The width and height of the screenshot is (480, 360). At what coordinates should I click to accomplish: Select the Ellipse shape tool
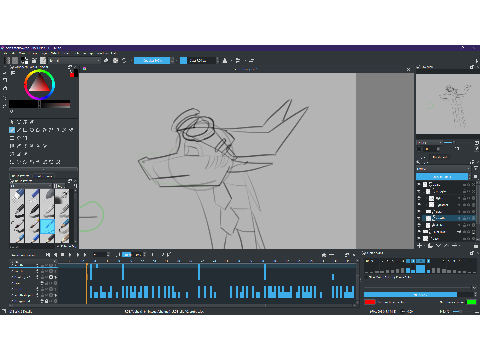tap(32, 130)
